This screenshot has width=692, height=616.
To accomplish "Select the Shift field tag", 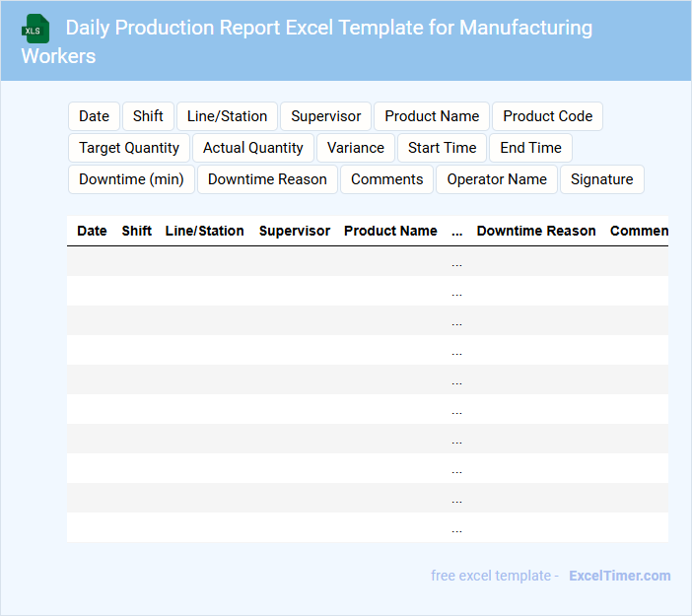I will coord(148,116).
